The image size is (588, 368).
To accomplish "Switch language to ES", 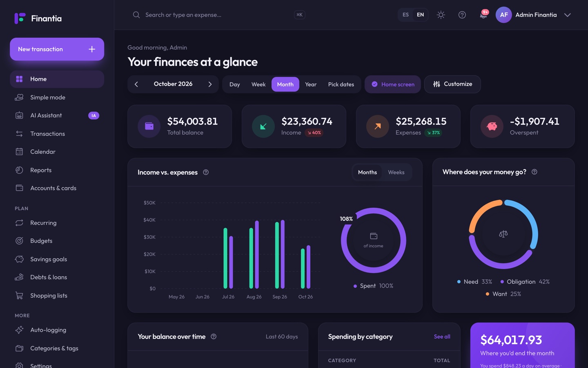I will 405,15.
